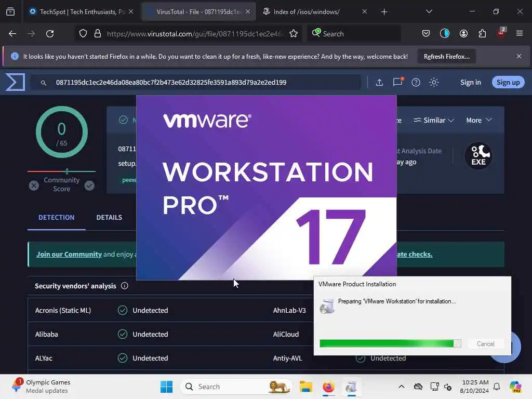The height and width of the screenshot is (399, 532).
Task: Click the VMware installation progress bar
Action: click(390, 344)
